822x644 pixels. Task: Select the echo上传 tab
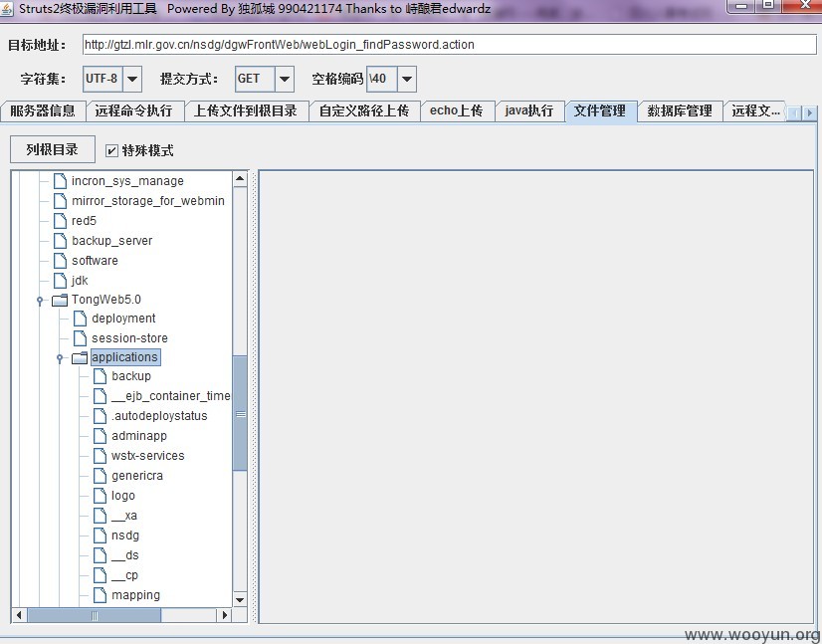pos(457,111)
